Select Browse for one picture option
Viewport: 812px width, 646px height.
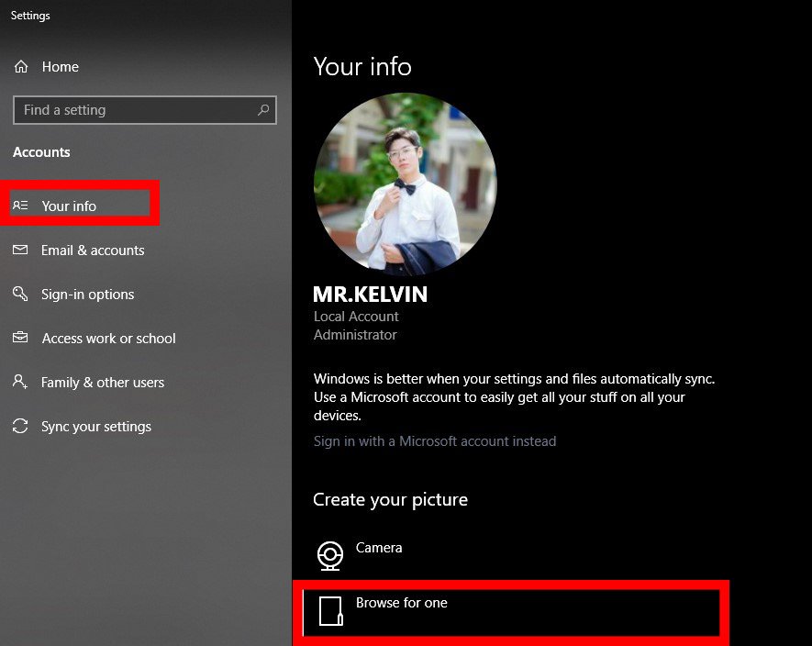[402, 603]
